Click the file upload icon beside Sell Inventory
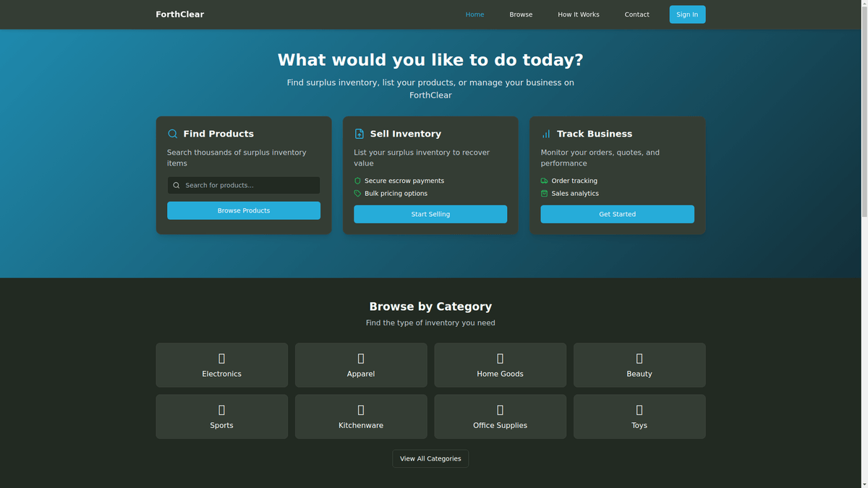 [x=359, y=134]
